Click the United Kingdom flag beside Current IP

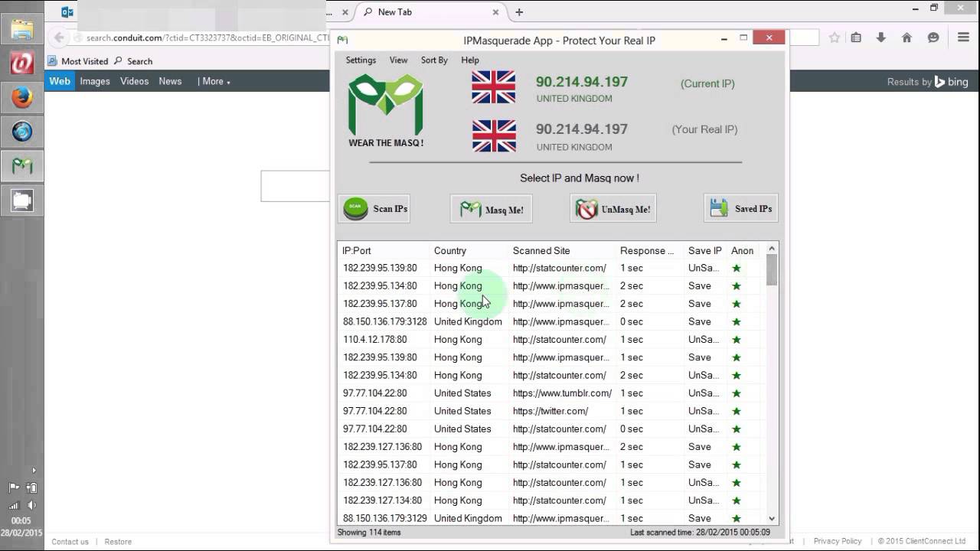[494, 87]
